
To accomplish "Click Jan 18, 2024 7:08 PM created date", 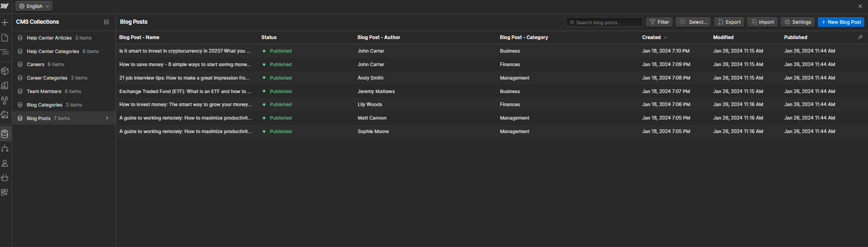I will pyautogui.click(x=666, y=78).
